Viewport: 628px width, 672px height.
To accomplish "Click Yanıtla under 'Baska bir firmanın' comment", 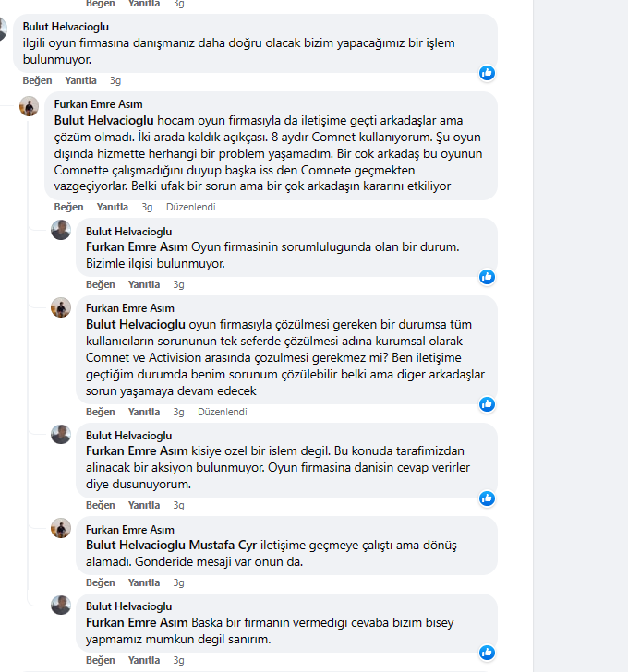I will coord(144,660).
